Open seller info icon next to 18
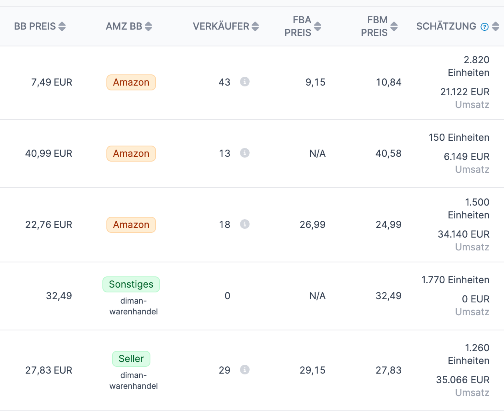Viewport: 504px width, 420px height. [244, 224]
